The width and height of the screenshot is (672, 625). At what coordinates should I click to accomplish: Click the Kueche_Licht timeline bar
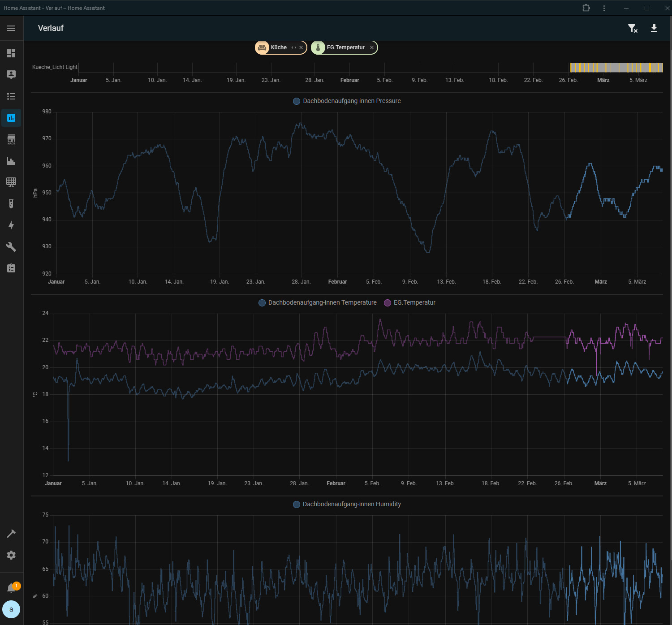[616, 68]
